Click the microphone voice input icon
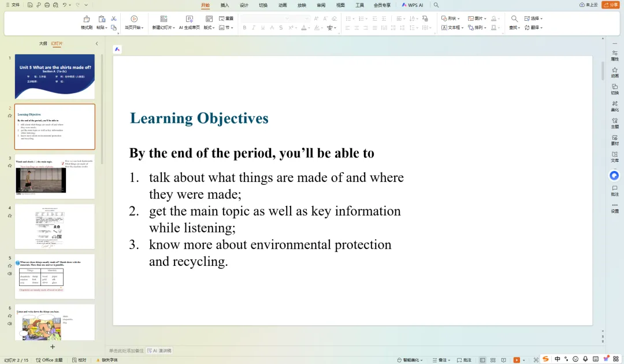 pos(585,359)
